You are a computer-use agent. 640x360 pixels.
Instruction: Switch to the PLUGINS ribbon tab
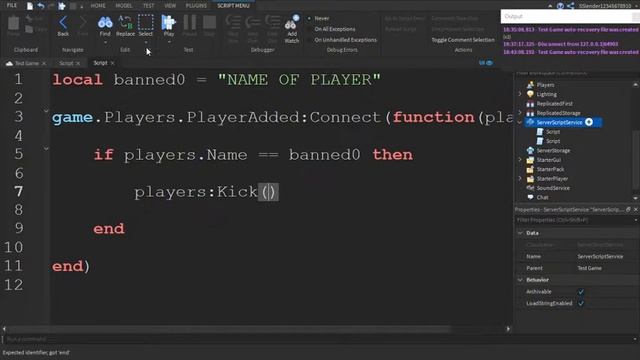(x=196, y=6)
